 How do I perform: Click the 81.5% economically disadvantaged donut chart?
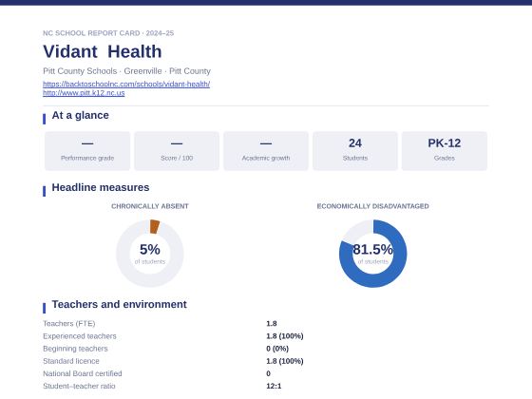pos(372,254)
